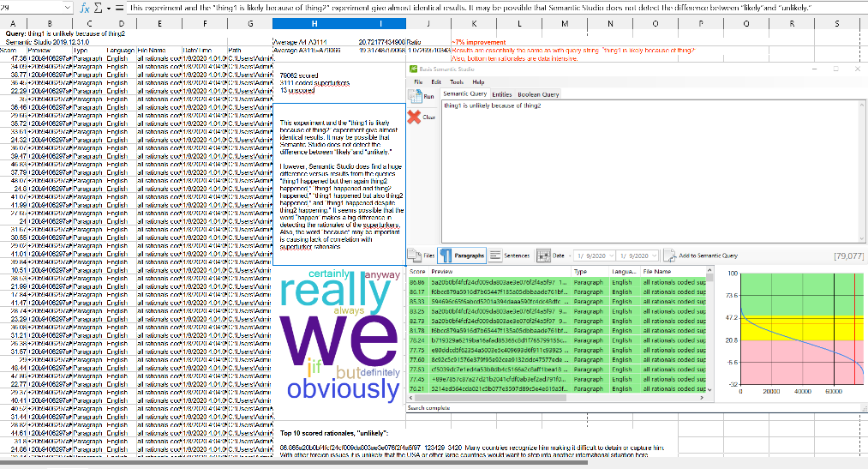The width and height of the screenshot is (868, 469).
Task: Switch to the Entities tab
Action: coord(501,94)
